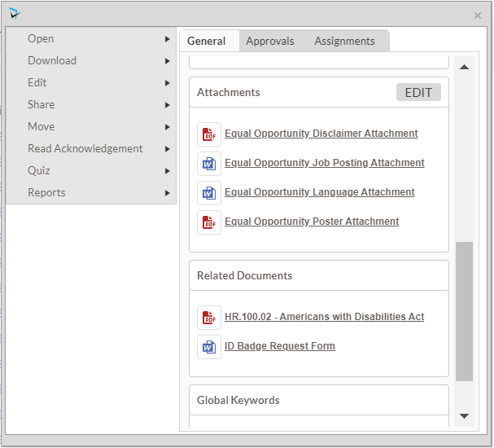This screenshot has height=448, width=494.
Task: Click the Word icon beside Job Posting Attachment
Action: click(209, 164)
